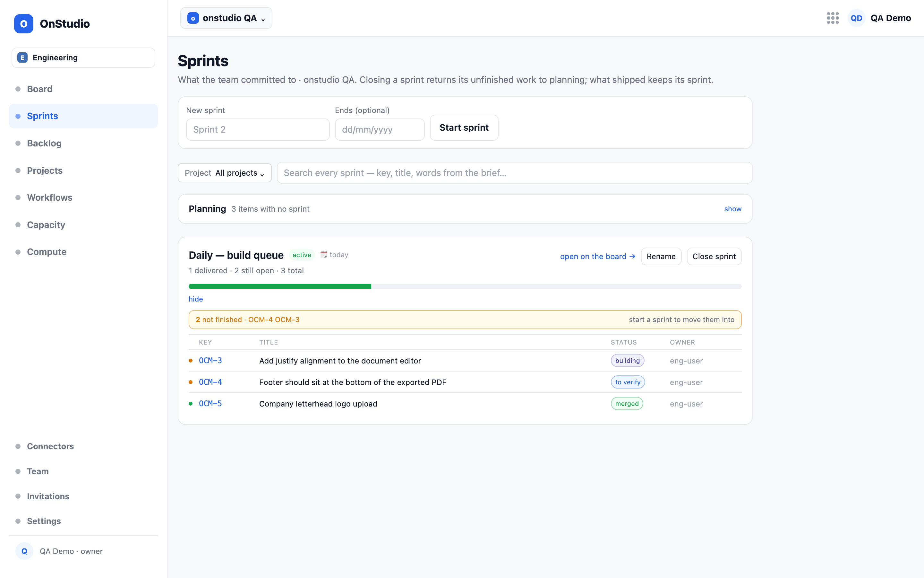The height and width of the screenshot is (578, 924).
Task: Open Backlog in the sidebar
Action: point(83,143)
